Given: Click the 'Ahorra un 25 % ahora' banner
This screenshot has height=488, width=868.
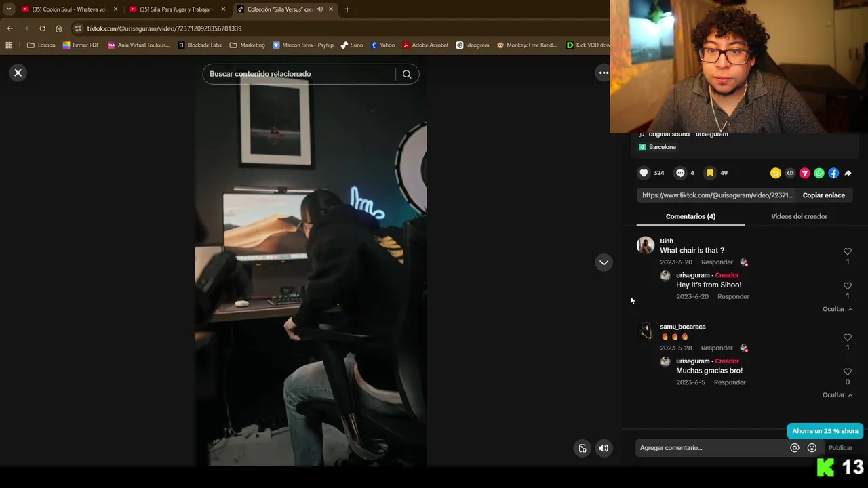Looking at the screenshot, I should 825,431.
